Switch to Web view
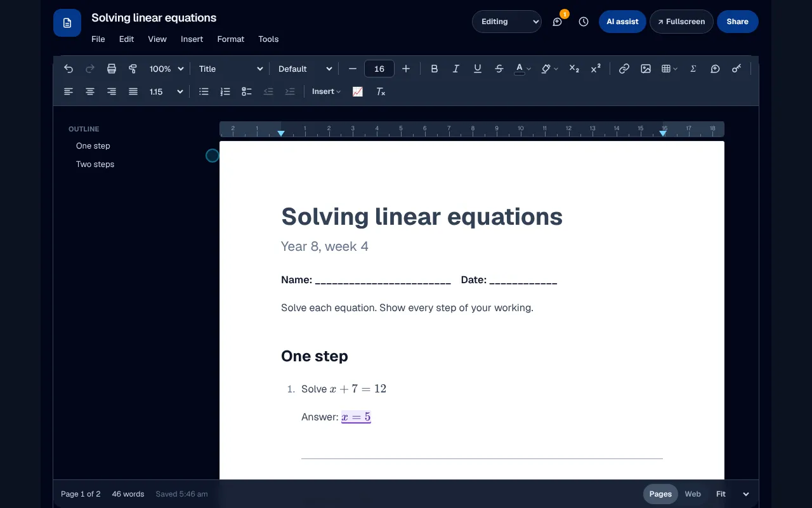The image size is (812, 508). (x=693, y=494)
